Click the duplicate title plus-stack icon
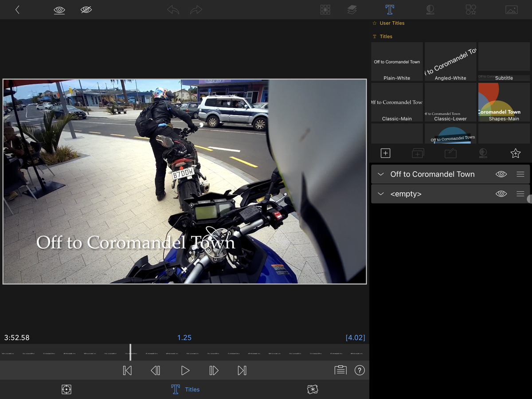This screenshot has height=399, width=532. point(418,153)
